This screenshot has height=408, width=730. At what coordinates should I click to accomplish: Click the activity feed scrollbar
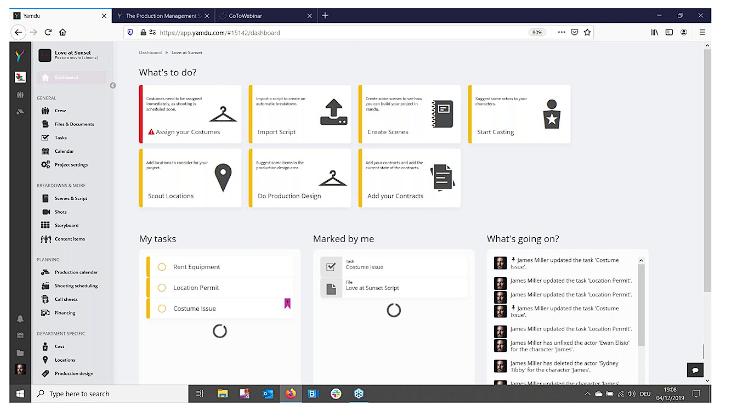(641, 305)
